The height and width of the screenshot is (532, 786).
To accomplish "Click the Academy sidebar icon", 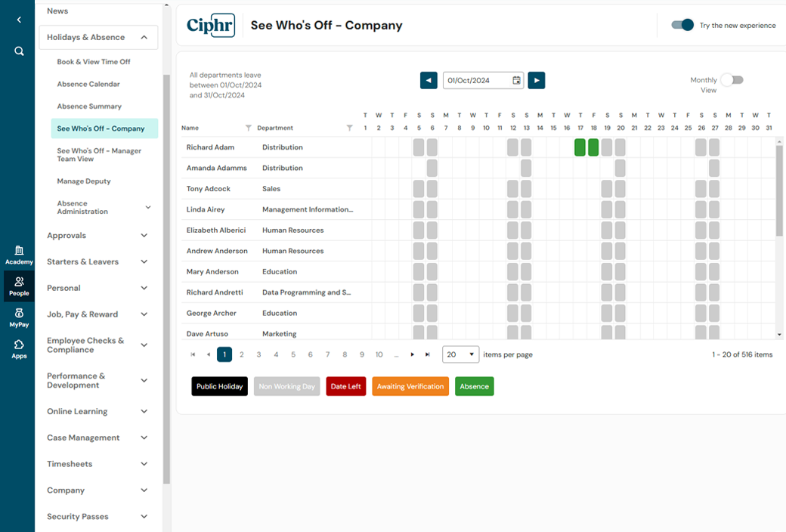I will (18, 253).
